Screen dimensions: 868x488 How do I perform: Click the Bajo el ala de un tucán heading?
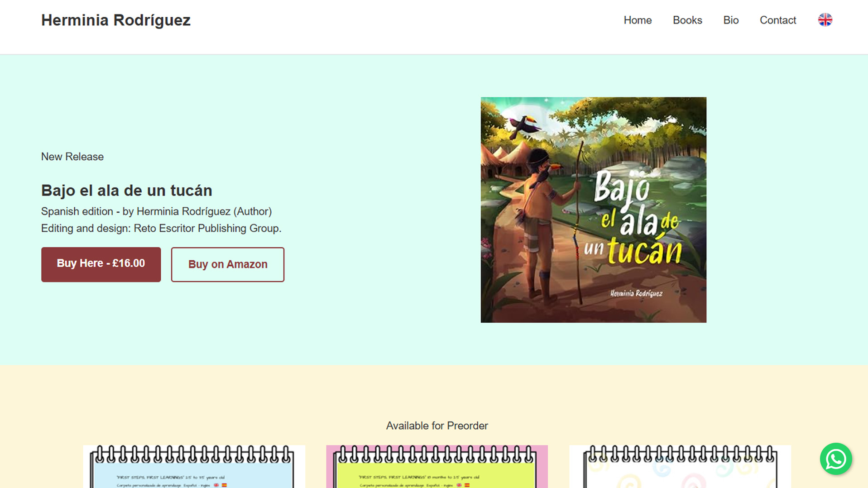[x=127, y=191]
